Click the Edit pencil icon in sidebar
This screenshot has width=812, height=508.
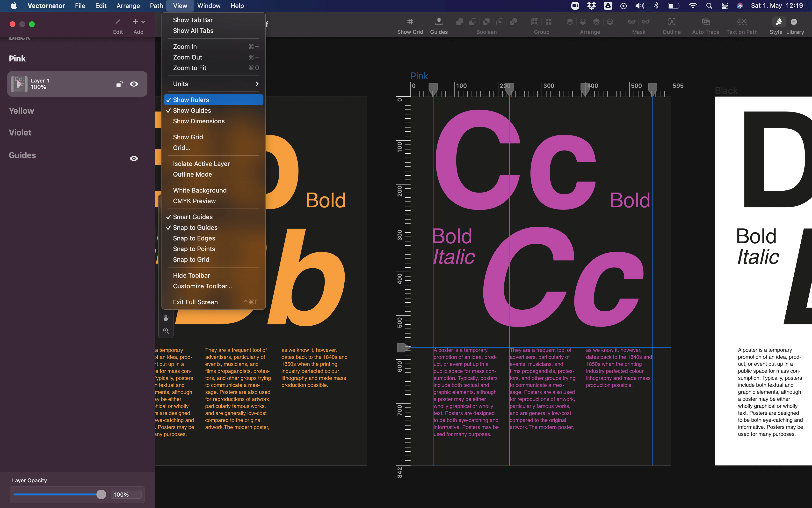pos(118,22)
